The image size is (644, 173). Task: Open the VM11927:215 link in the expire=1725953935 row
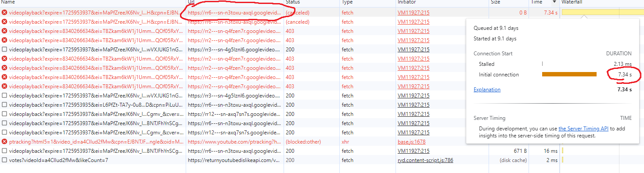click(x=414, y=105)
